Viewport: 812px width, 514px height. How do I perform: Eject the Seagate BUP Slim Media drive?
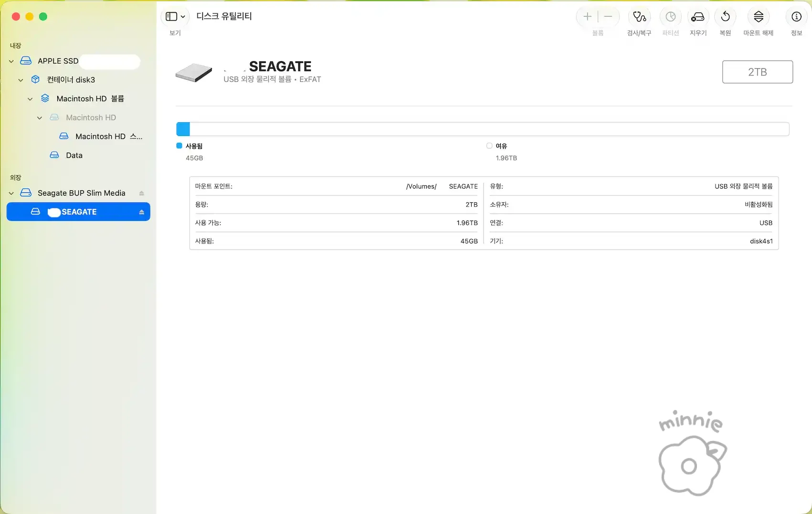click(141, 193)
